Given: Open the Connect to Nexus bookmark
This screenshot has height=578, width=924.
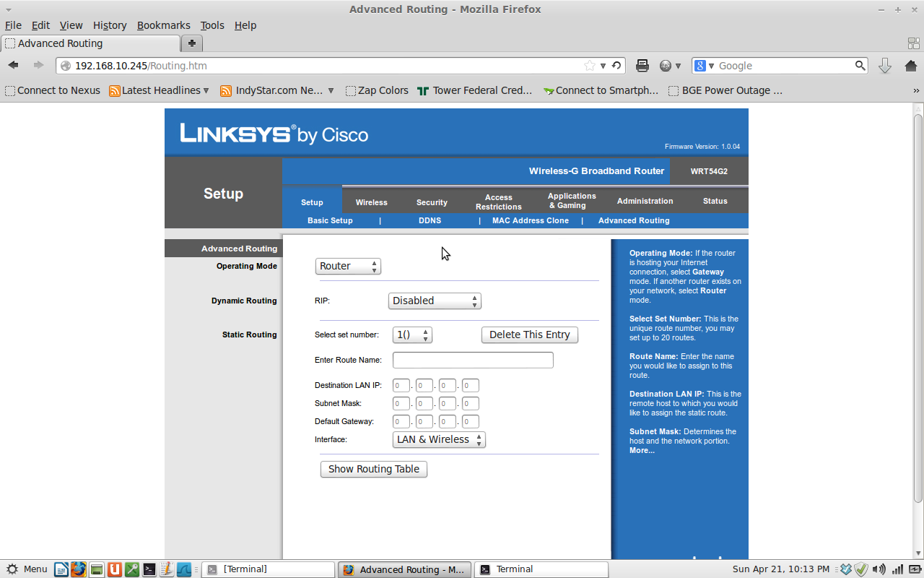Looking at the screenshot, I should point(52,91).
